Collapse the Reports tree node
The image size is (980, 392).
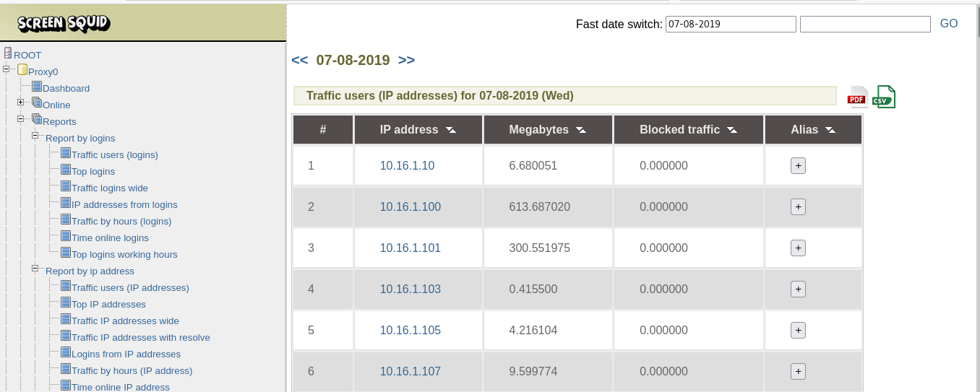tap(21, 119)
